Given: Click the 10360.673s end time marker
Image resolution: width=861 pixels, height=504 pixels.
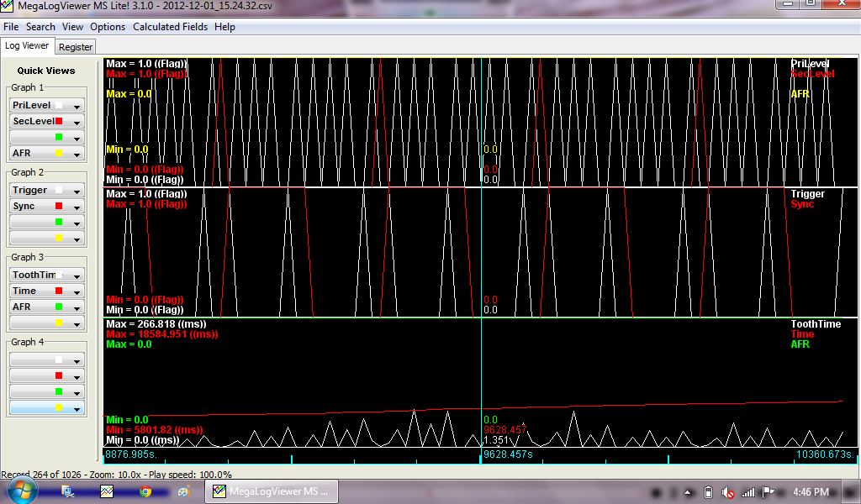Looking at the screenshot, I should point(824,454).
